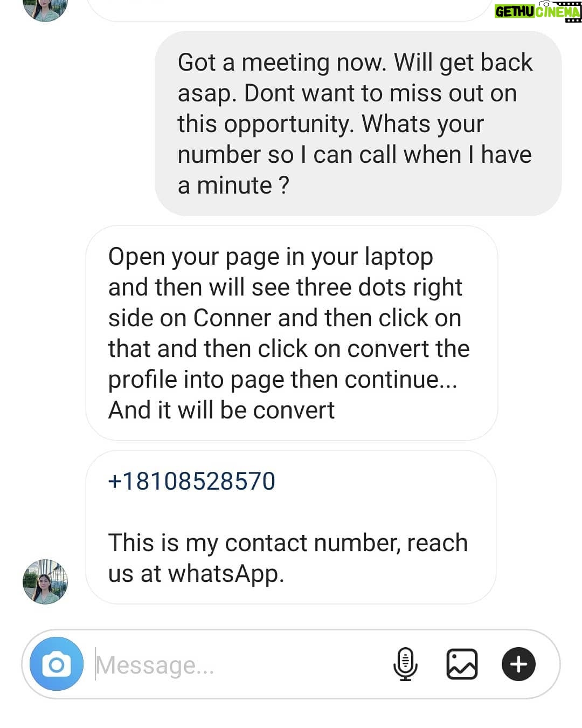Viewport: 582px width, 728px height.
Task: Tap the +18108528570 phone number link
Action: 191,481
